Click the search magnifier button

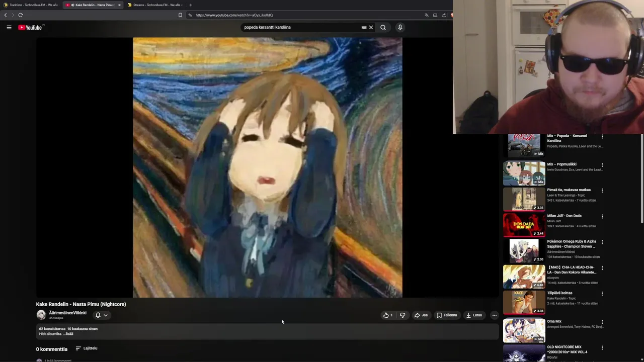383,27
